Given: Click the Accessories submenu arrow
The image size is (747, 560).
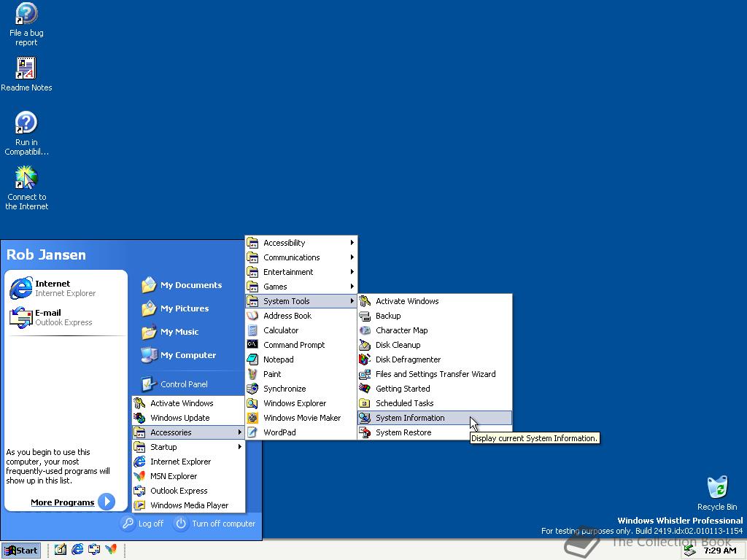Looking at the screenshot, I should click(x=239, y=432).
